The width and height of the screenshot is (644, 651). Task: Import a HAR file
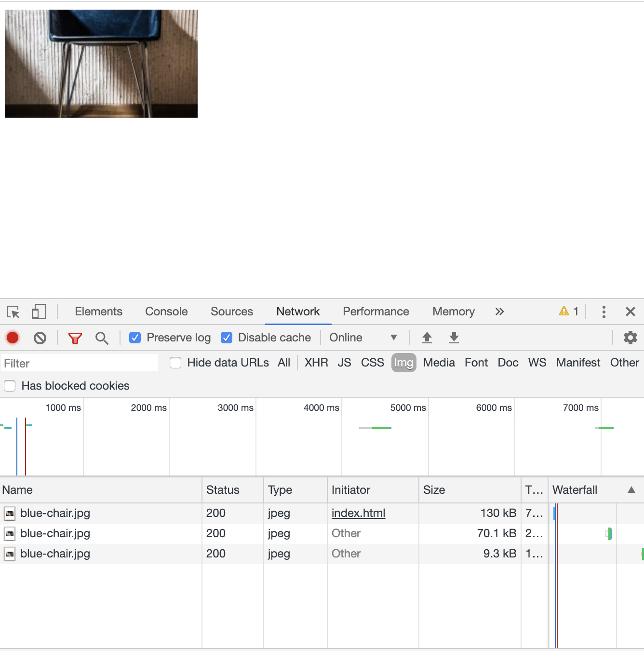[427, 338]
